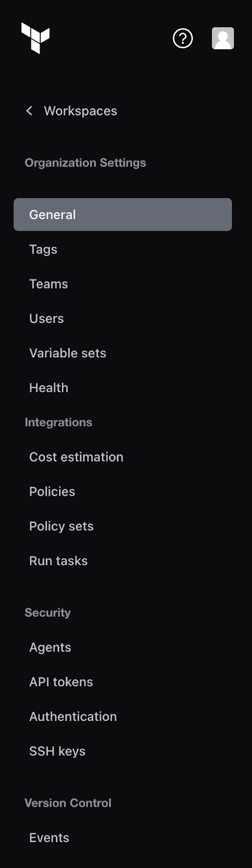Select General settings item
This screenshot has width=252, height=868.
(x=122, y=214)
